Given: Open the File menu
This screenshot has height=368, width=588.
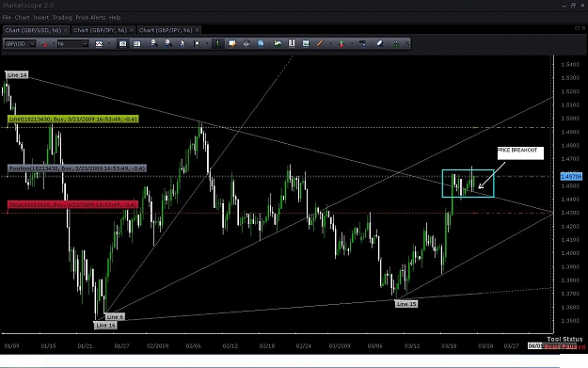Looking at the screenshot, I should click(7, 18).
